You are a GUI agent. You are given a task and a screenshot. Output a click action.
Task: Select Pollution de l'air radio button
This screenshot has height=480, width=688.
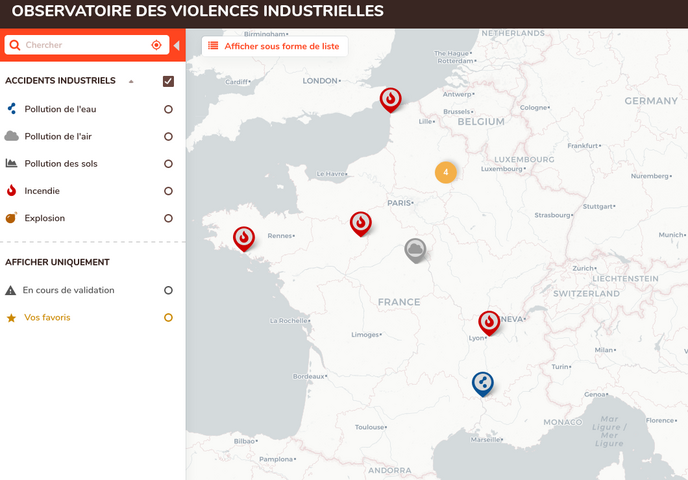[x=168, y=136]
